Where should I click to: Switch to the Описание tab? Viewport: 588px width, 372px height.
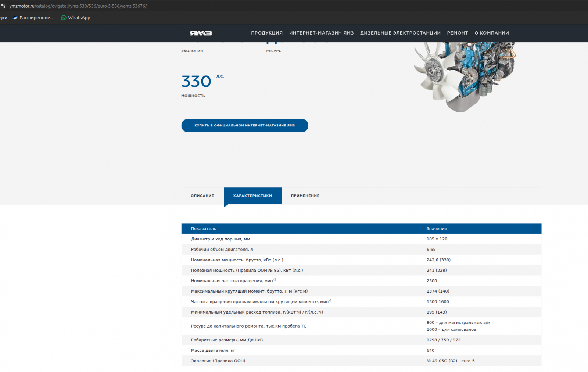coord(202,196)
